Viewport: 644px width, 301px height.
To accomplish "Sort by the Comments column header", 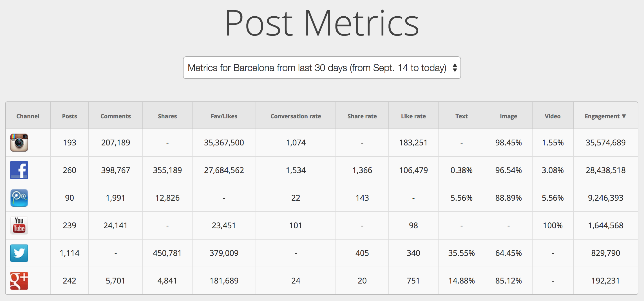I will 116,116.
